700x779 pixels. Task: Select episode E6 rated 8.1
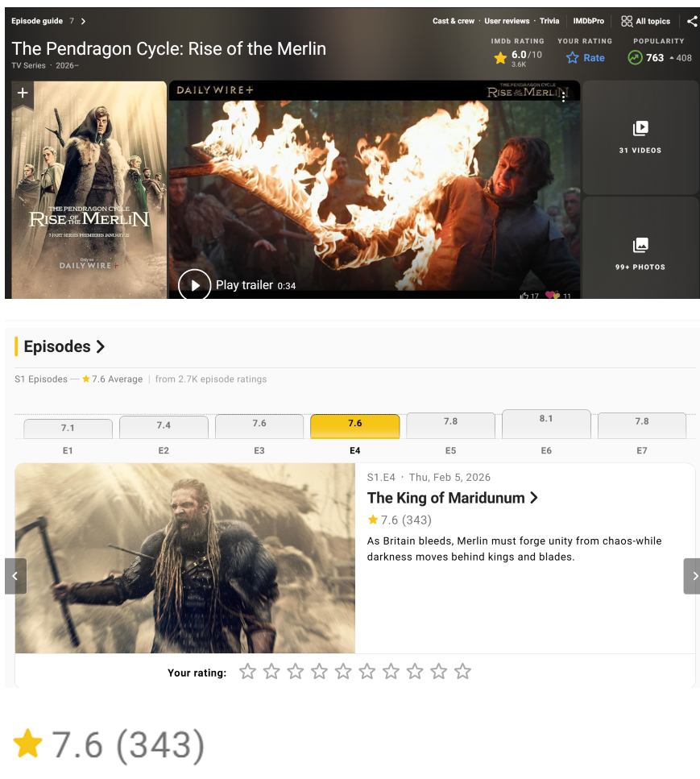[x=546, y=424]
